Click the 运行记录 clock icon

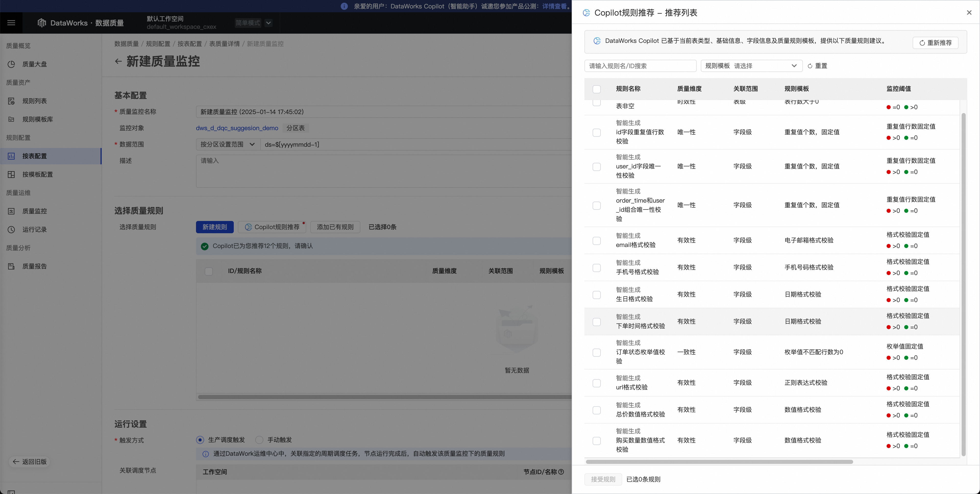[11, 230]
